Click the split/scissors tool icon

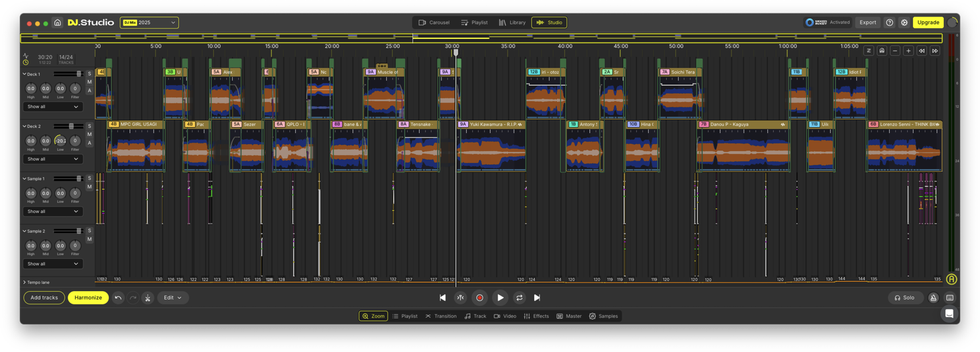pos(148,298)
